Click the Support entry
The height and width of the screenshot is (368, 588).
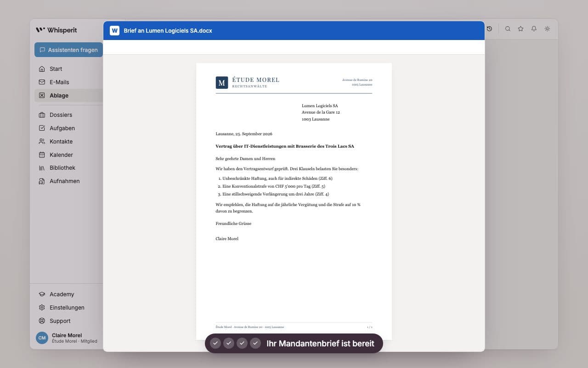[68, 321]
